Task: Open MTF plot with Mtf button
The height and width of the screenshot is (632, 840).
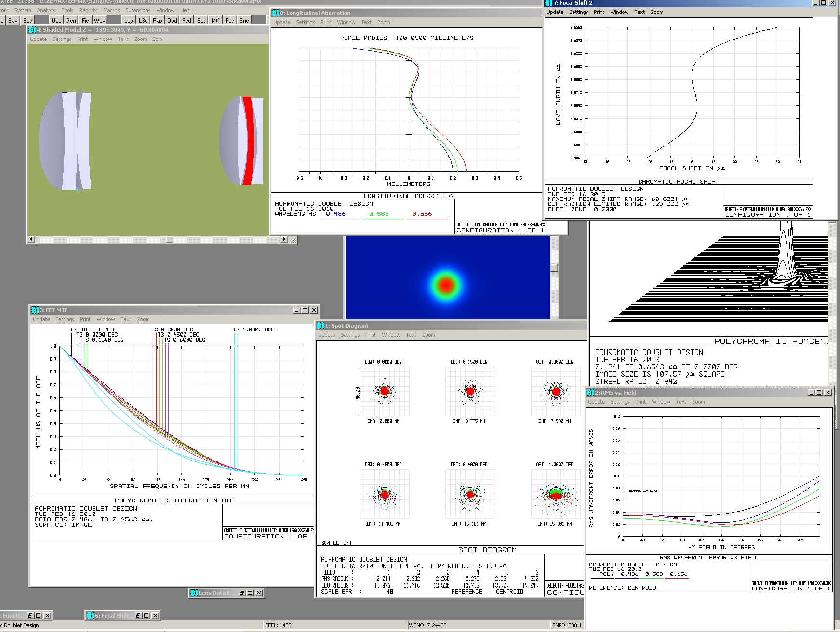Action: (x=215, y=20)
